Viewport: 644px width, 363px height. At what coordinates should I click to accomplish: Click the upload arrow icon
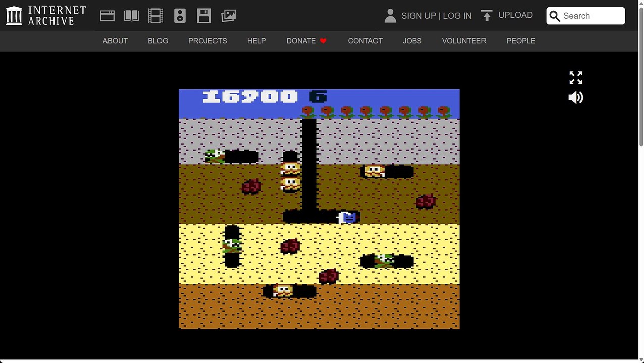(x=487, y=16)
